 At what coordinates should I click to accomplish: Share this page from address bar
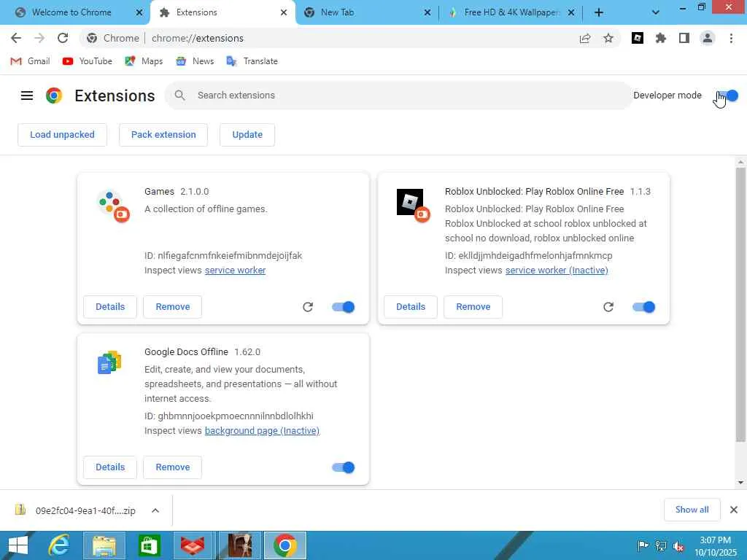click(x=585, y=38)
